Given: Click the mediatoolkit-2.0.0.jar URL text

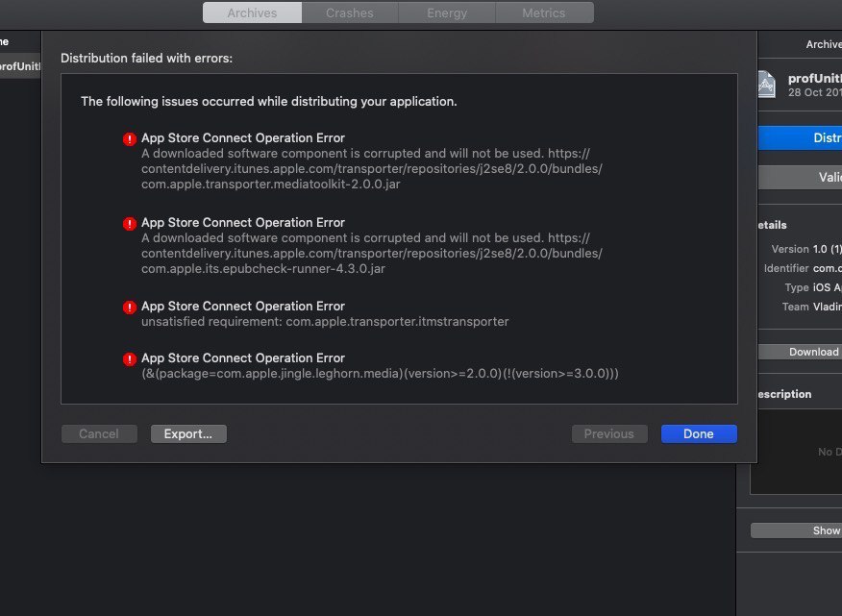Looking at the screenshot, I should (372, 168).
